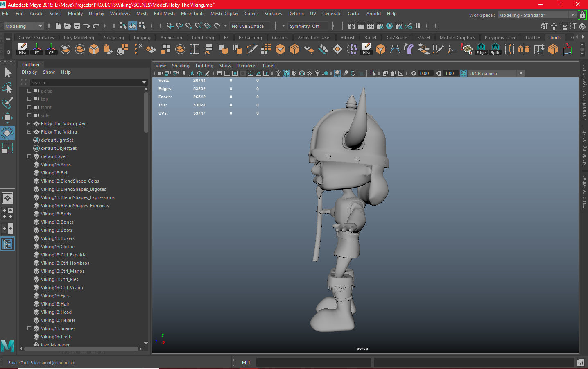Image resolution: width=588 pixels, height=369 pixels.
Task: Click the IPR render icon
Action: tap(371, 26)
